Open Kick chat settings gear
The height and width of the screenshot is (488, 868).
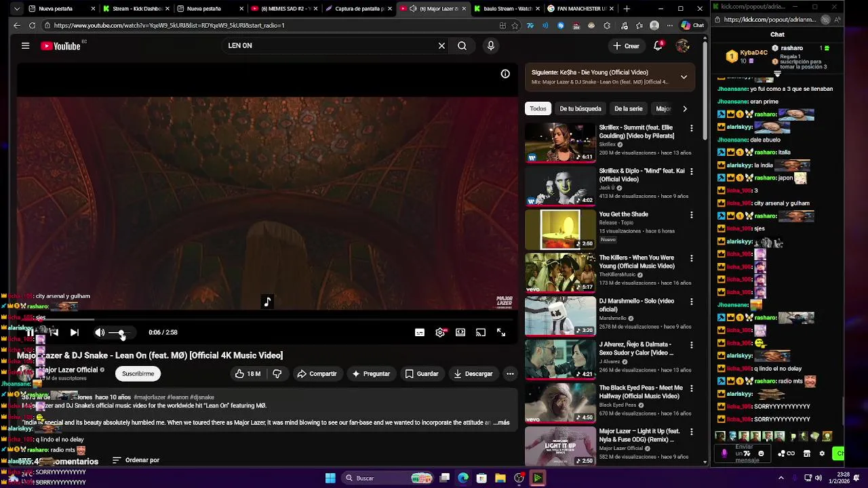click(822, 453)
